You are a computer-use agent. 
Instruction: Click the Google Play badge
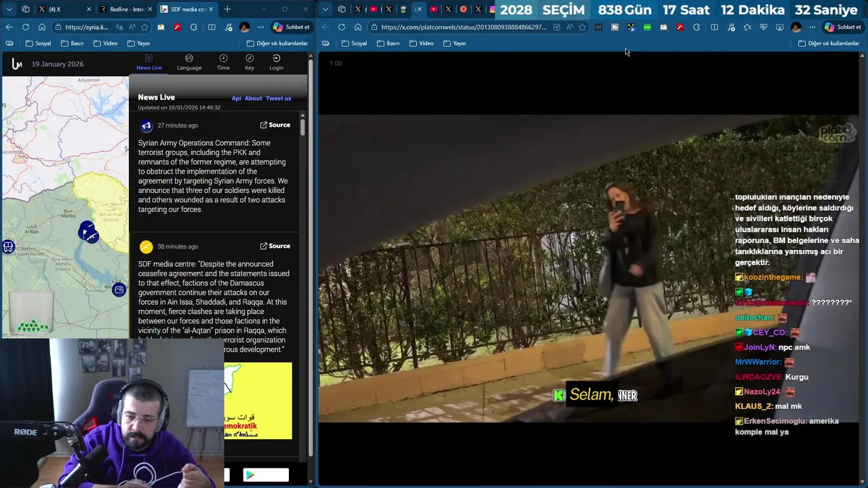click(266, 475)
